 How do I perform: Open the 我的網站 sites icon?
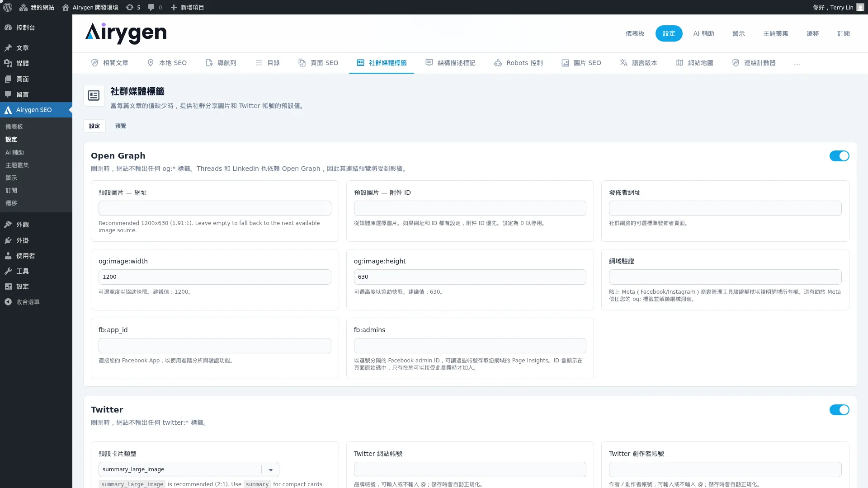pos(24,7)
